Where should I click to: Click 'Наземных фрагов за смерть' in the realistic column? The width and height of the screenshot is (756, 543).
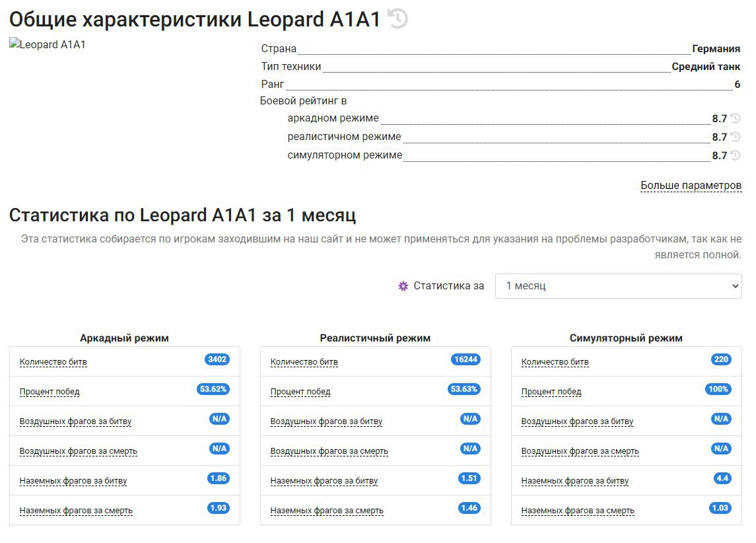click(x=327, y=511)
